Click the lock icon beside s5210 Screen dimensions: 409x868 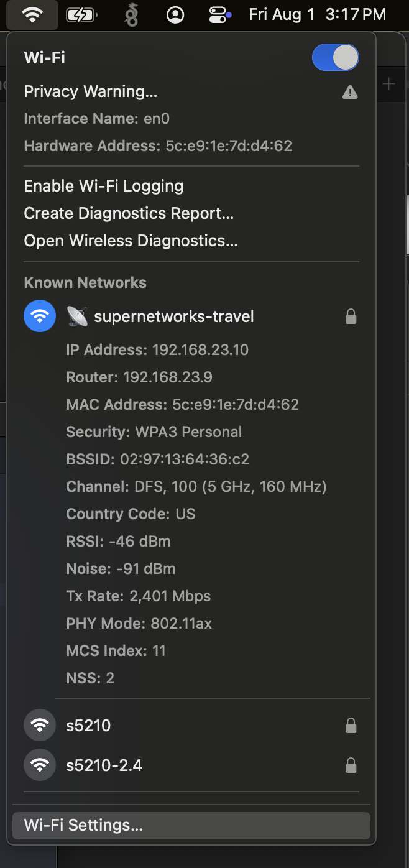click(351, 725)
